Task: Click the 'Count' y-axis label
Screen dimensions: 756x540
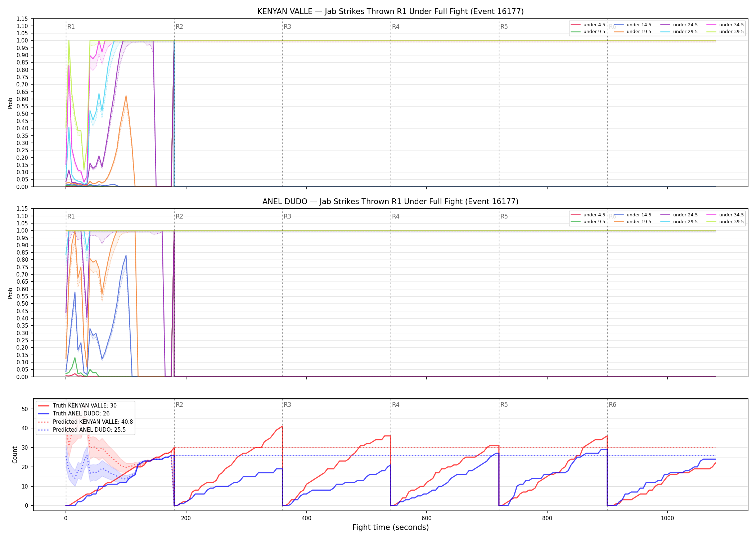Action: click(x=15, y=455)
